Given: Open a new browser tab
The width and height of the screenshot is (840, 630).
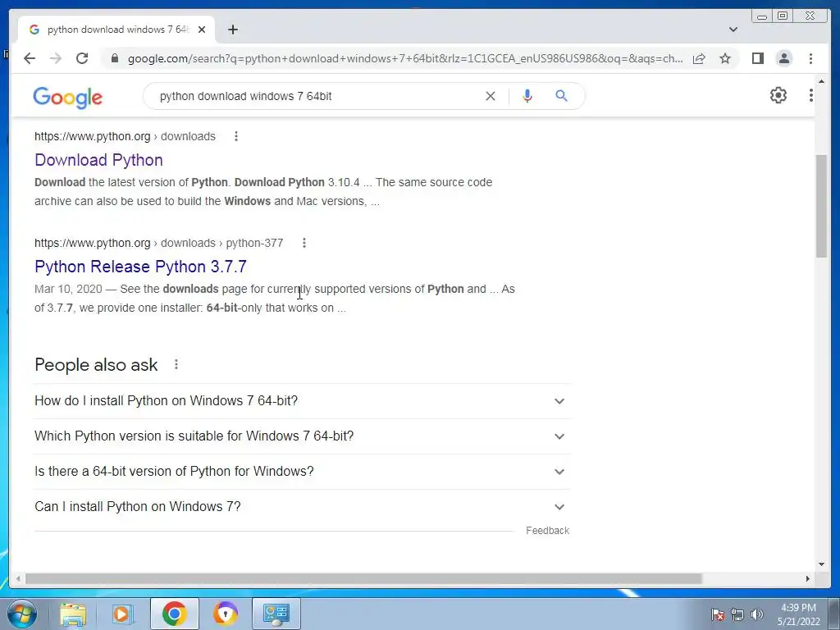Looking at the screenshot, I should tap(232, 30).
